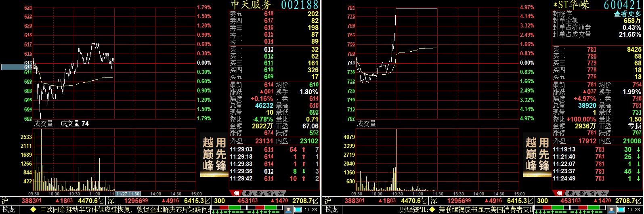
Task: Click the 买五 bid row priced 776
Action: point(597,77)
